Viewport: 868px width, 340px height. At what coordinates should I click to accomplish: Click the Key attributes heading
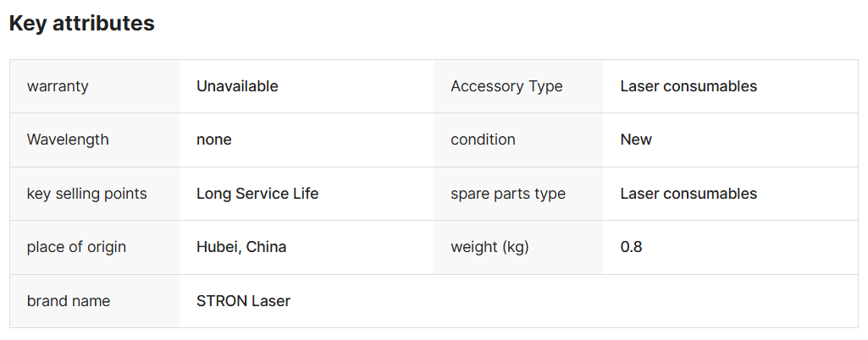click(82, 24)
